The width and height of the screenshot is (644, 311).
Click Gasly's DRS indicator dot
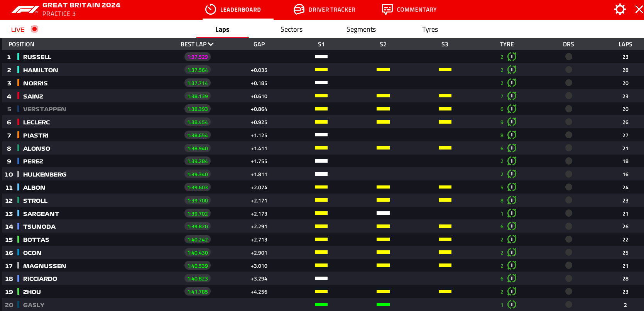(568, 304)
